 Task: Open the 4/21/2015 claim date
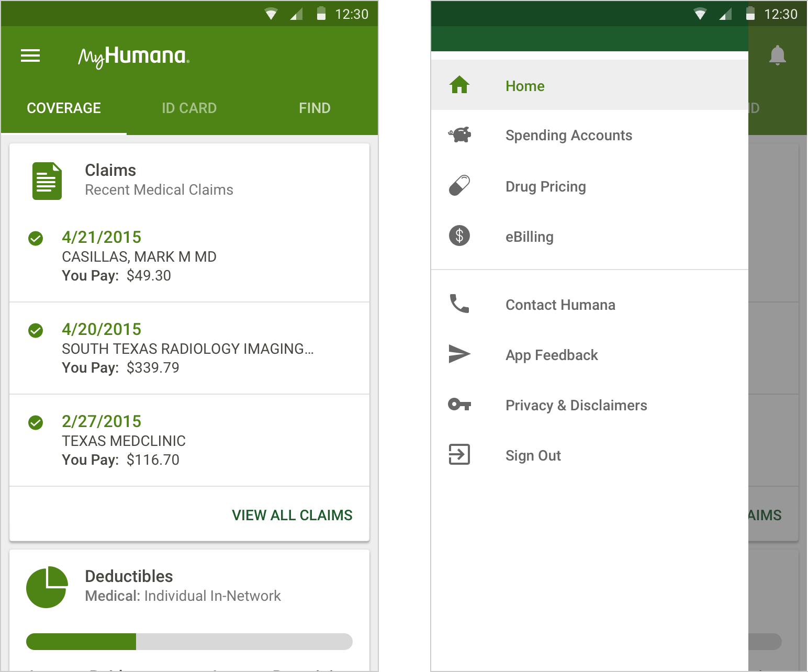tap(102, 237)
